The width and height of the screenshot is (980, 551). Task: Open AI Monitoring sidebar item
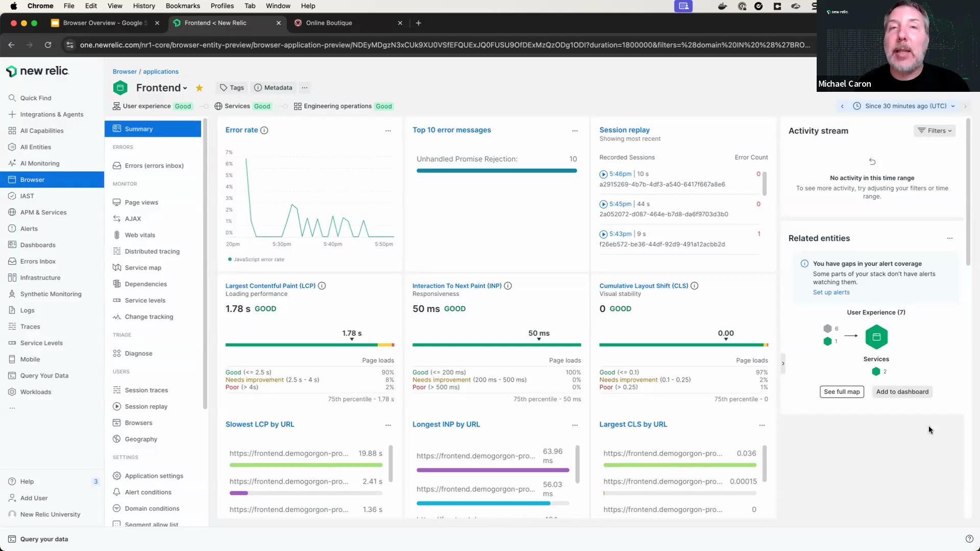click(40, 163)
